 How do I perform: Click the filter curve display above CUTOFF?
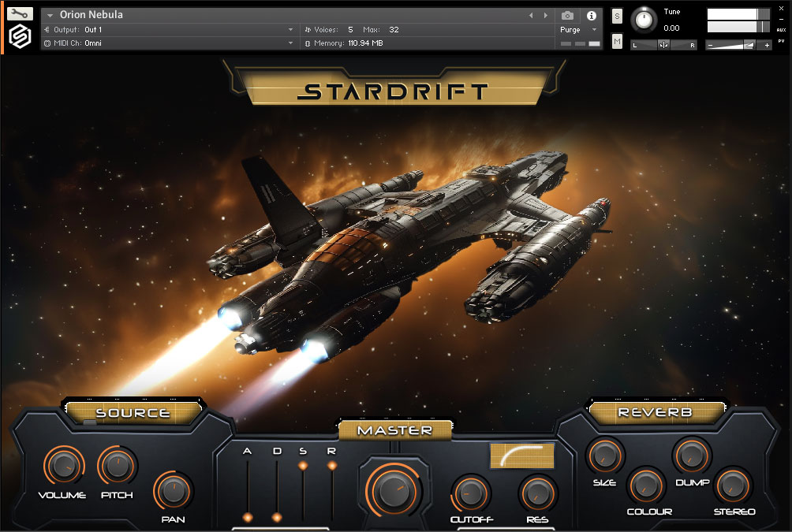click(x=521, y=457)
